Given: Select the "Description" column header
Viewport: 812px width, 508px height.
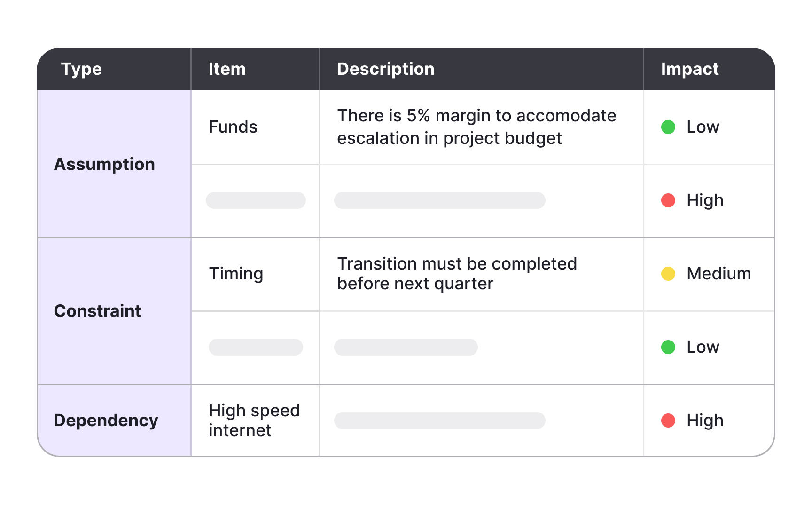Looking at the screenshot, I should tap(385, 69).
